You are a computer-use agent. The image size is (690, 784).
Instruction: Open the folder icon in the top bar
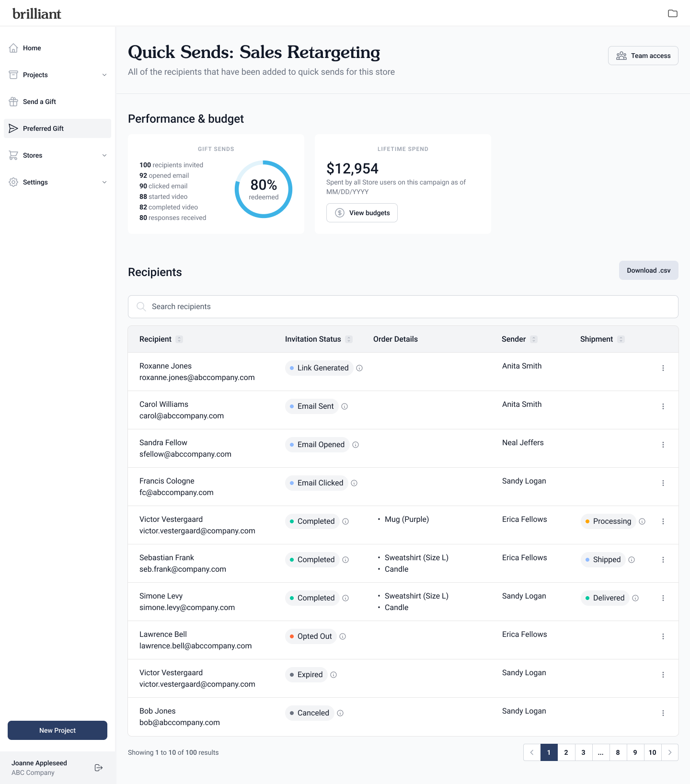673,13
